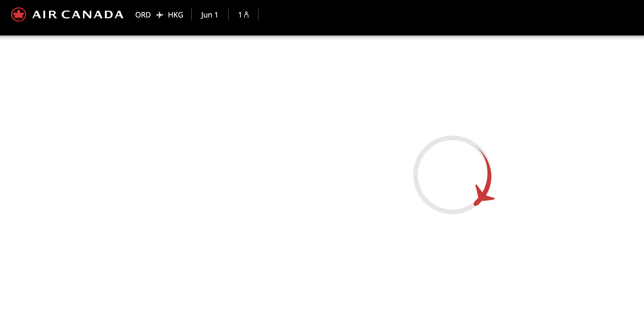Click the empty center of the loading circle
The height and width of the screenshot is (311, 644).
452,175
